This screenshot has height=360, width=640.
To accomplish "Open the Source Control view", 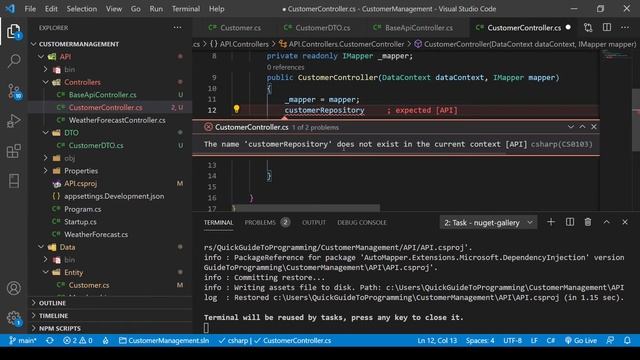I will tap(14, 91).
